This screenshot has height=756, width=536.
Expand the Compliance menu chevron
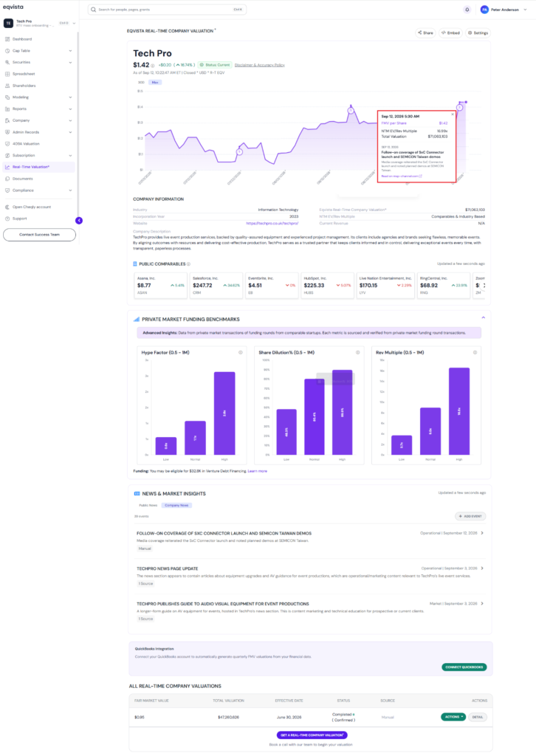click(x=70, y=190)
